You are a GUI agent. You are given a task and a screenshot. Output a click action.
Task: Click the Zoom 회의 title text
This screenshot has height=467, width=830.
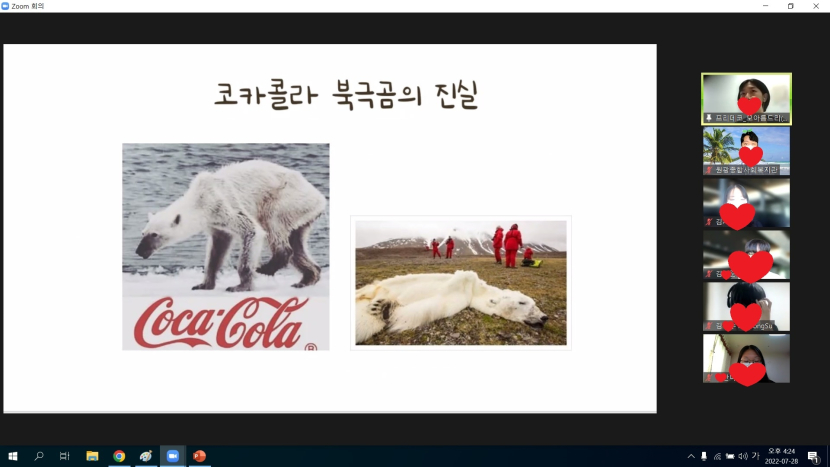tap(28, 6)
